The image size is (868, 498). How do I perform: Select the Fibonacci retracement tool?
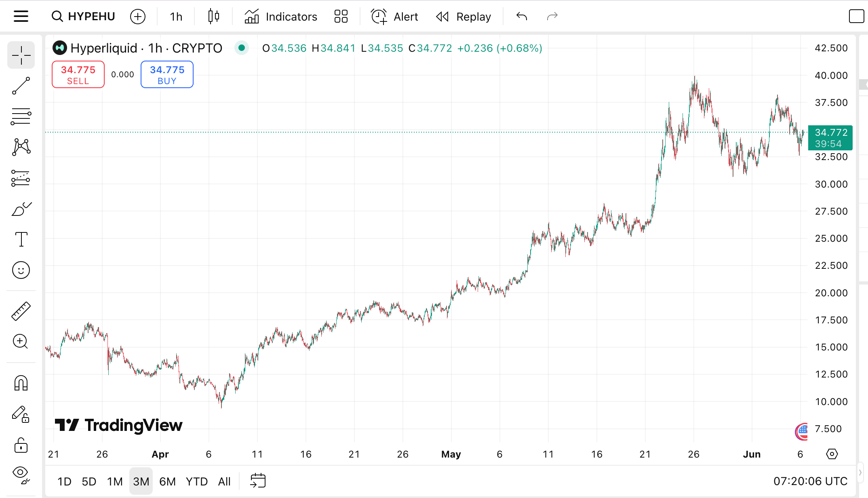[21, 116]
